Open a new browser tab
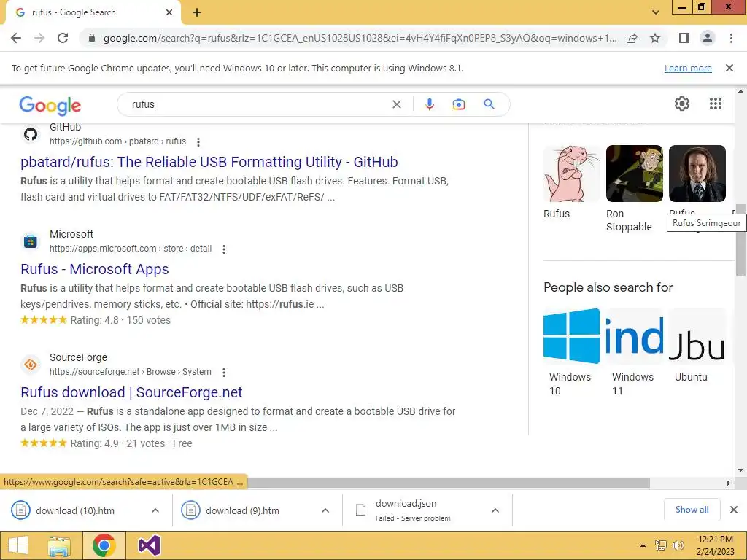Screen dimensions: 747x560 (x=197, y=12)
